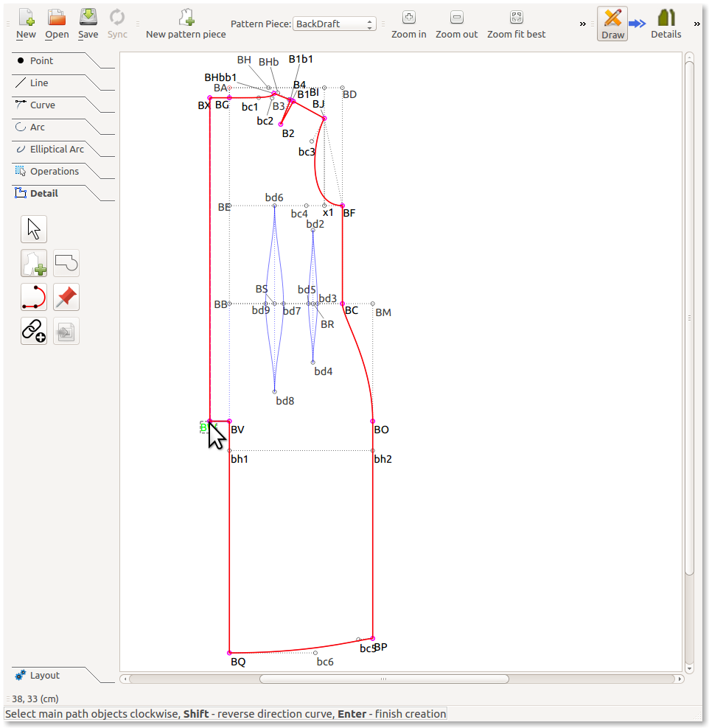Switch to Details mode
This screenshot has width=709, height=728.
click(666, 24)
